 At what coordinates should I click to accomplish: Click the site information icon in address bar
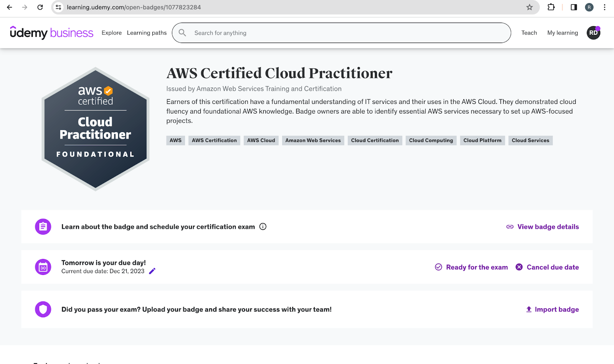[x=58, y=7]
